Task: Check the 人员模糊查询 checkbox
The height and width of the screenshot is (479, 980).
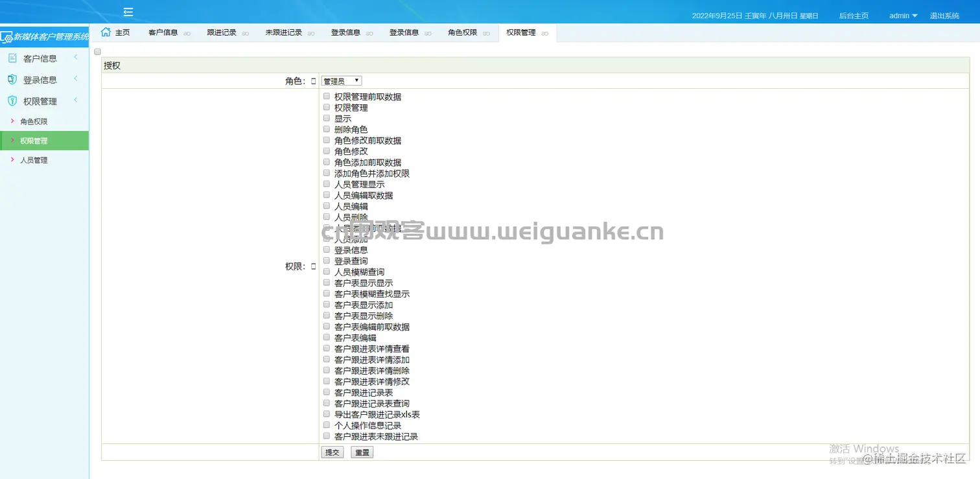Action: (x=327, y=272)
